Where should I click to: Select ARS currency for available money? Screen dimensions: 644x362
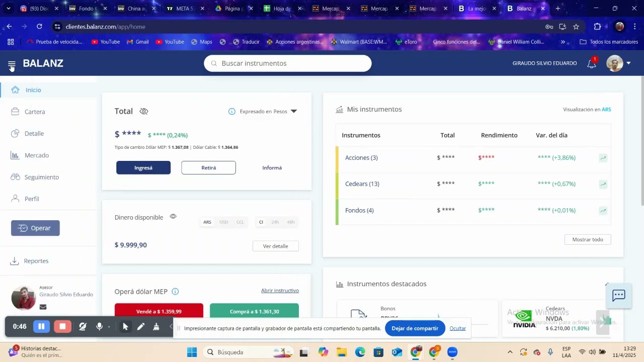click(x=207, y=222)
